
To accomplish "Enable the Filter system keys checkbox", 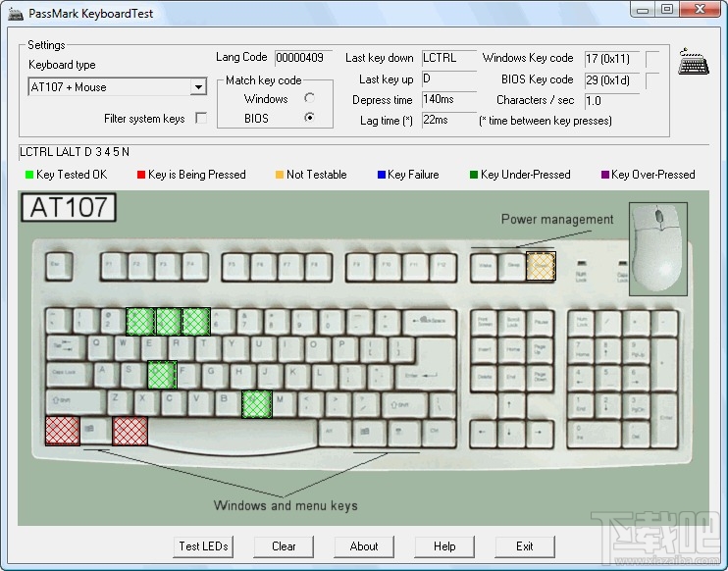I will click(x=201, y=119).
